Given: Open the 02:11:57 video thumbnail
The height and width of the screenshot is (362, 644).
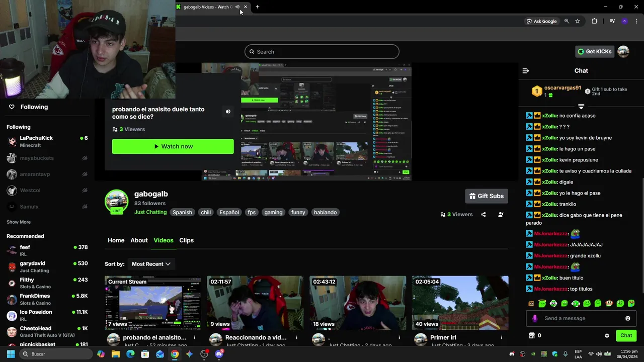Looking at the screenshot, I should (x=255, y=303).
